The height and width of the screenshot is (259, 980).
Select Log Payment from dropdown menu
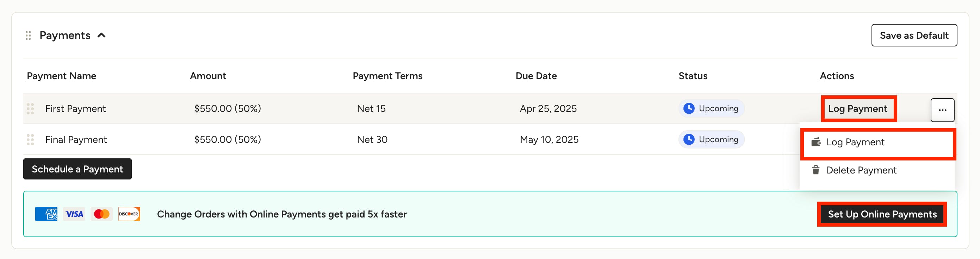click(855, 143)
